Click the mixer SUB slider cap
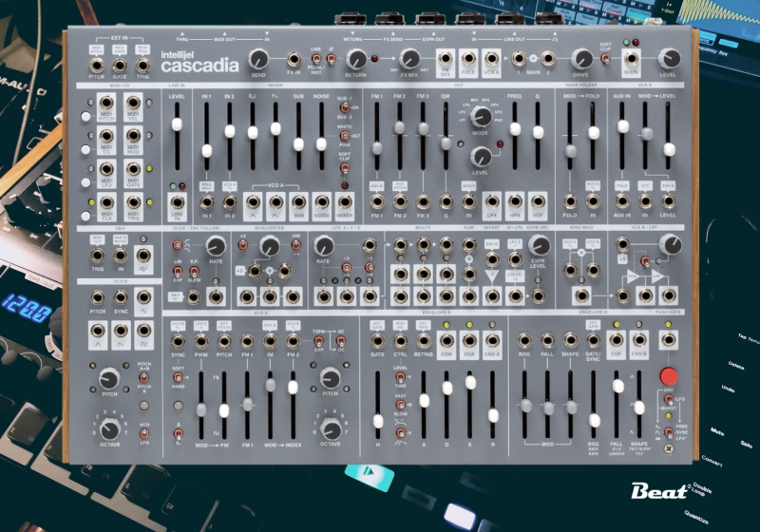 (x=298, y=144)
